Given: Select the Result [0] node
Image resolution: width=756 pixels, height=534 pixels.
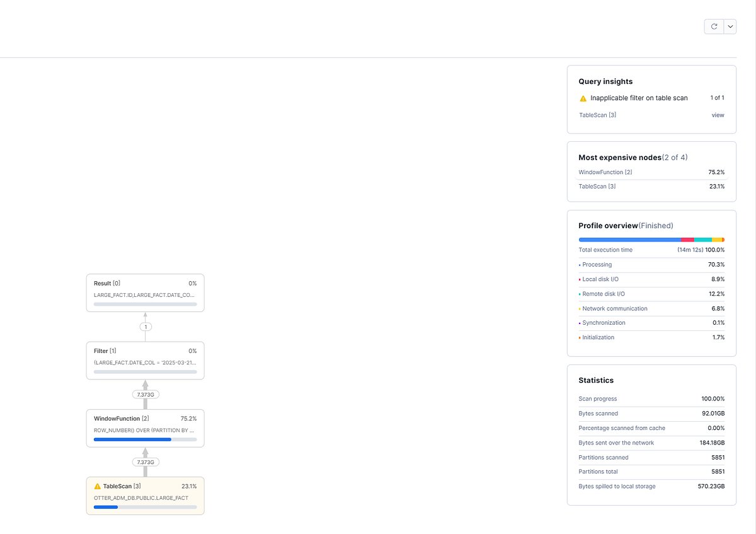Looking at the screenshot, I should pyautogui.click(x=145, y=292).
